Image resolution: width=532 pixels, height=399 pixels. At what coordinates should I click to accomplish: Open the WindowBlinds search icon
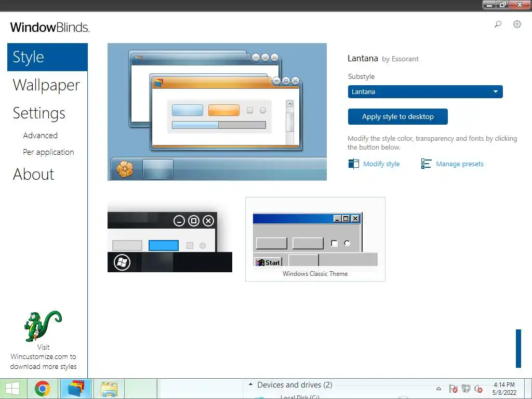click(x=498, y=24)
